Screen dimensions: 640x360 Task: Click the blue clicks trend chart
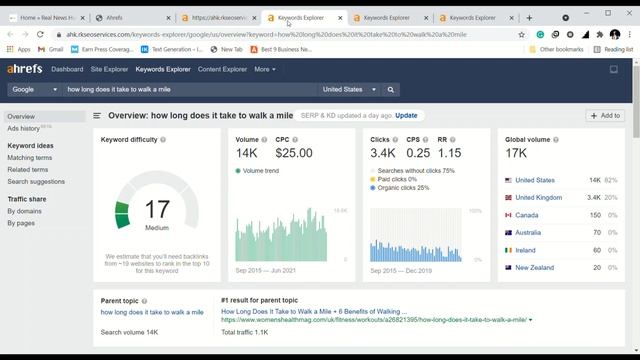pos(416,235)
